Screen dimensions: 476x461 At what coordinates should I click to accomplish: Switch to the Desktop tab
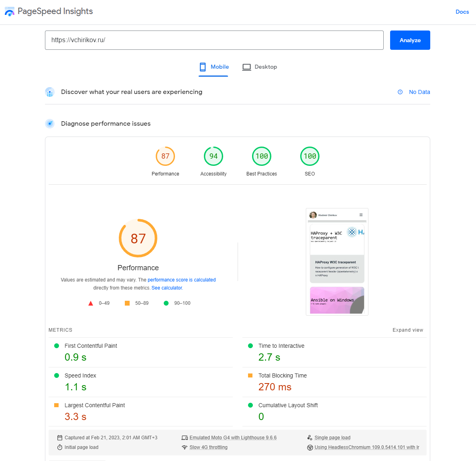point(260,67)
